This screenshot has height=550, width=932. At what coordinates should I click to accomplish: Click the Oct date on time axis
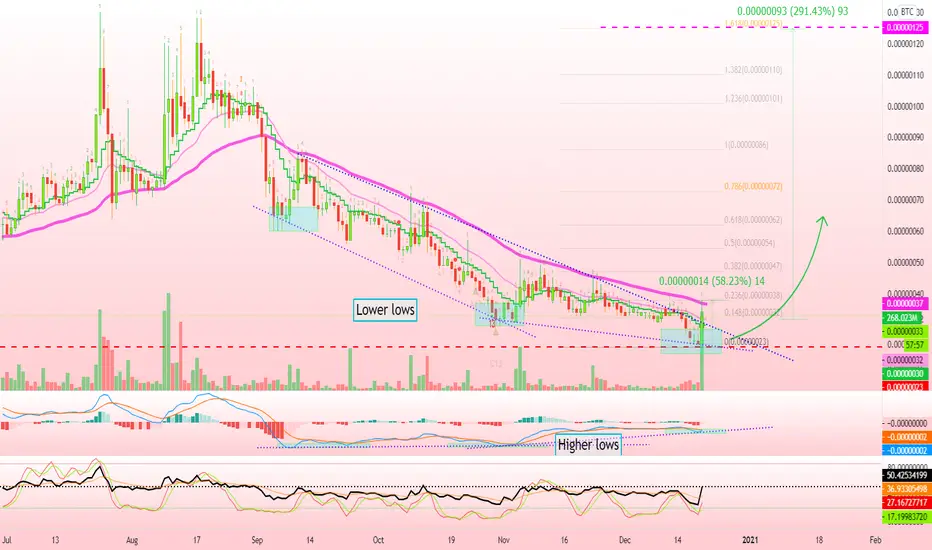tap(378, 540)
